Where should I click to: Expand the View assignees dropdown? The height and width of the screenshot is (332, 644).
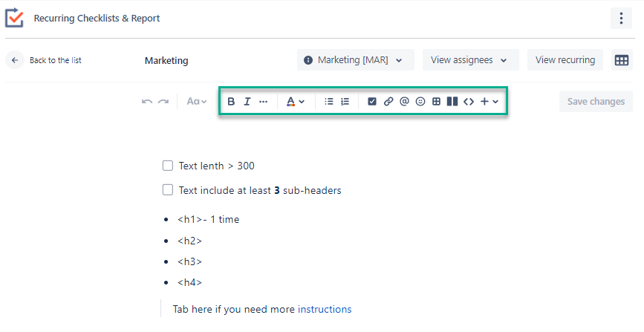pyautogui.click(x=469, y=60)
